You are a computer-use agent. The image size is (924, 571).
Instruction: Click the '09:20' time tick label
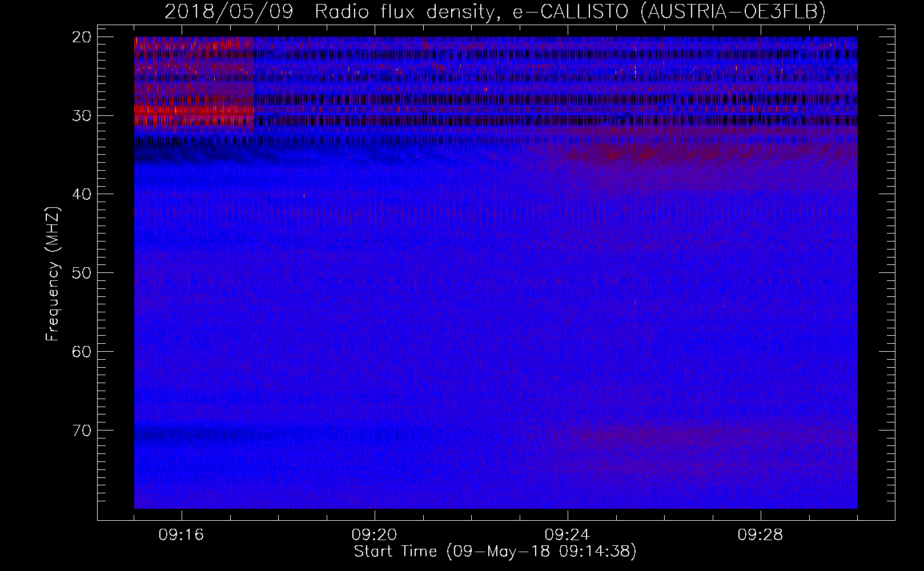[375, 535]
